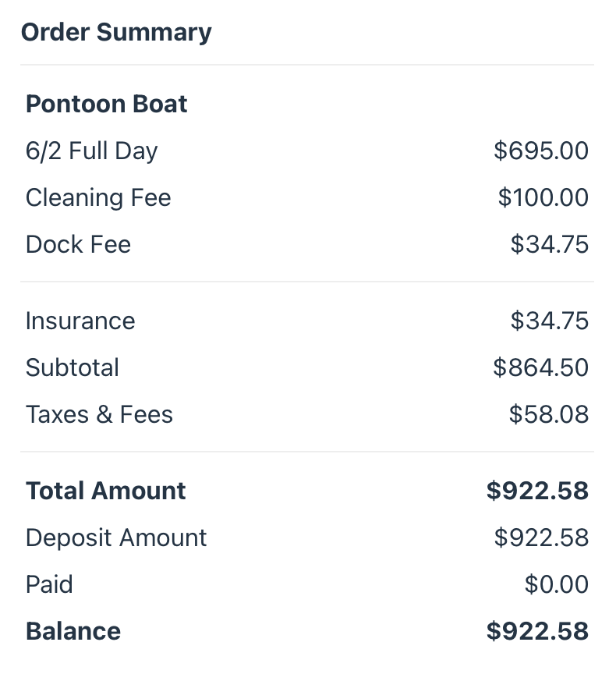Viewport: 616px width, 674px height.
Task: Click the Total Amount label
Action: tap(106, 491)
